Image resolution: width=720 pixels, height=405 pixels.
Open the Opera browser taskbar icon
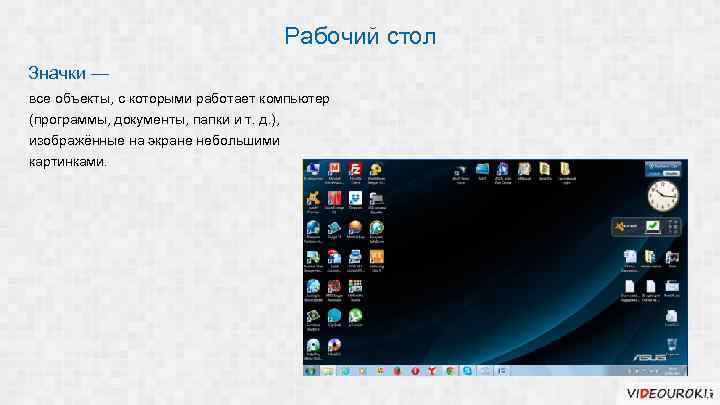415,371
